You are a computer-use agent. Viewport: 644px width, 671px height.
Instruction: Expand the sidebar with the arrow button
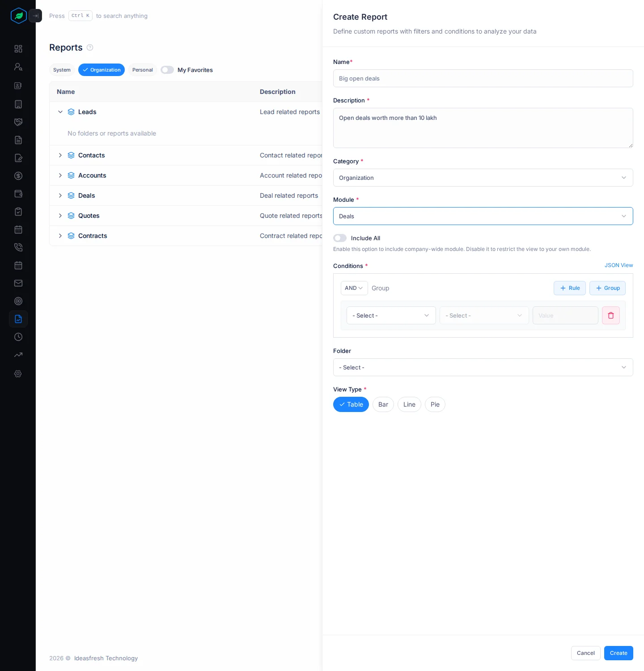click(x=35, y=16)
